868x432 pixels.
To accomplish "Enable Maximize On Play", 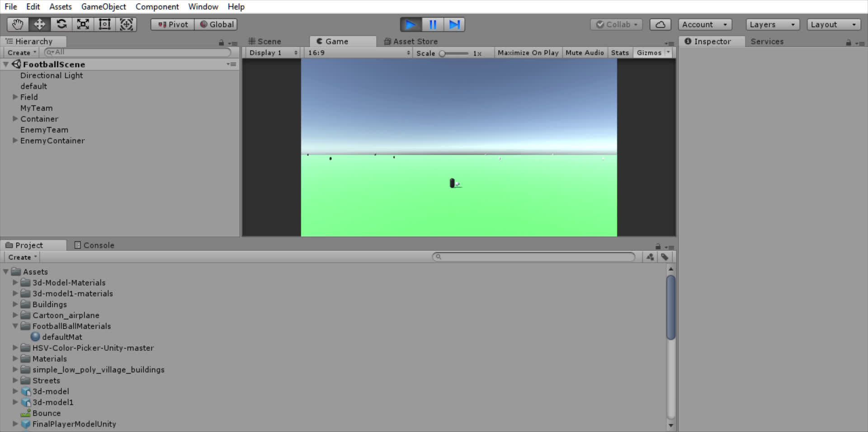I will coord(528,52).
